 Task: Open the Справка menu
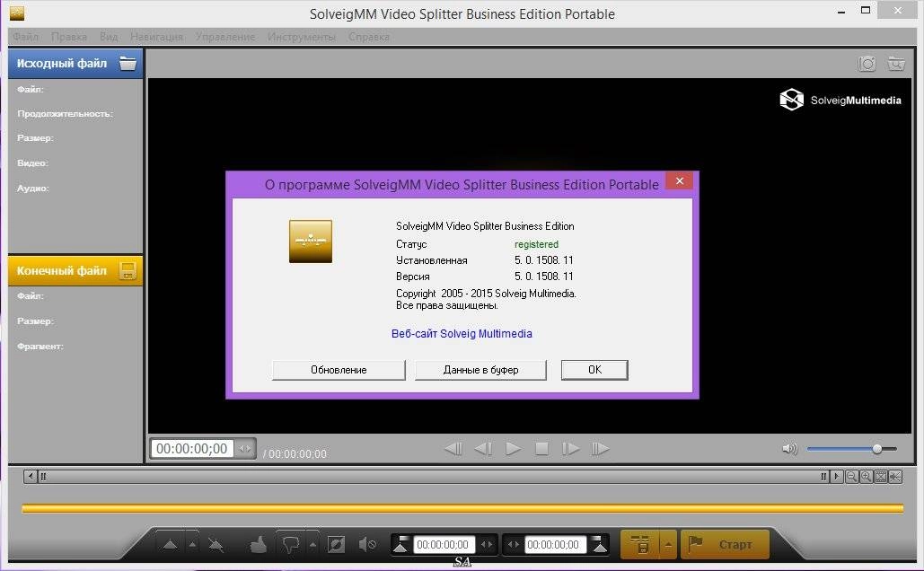pos(368,37)
